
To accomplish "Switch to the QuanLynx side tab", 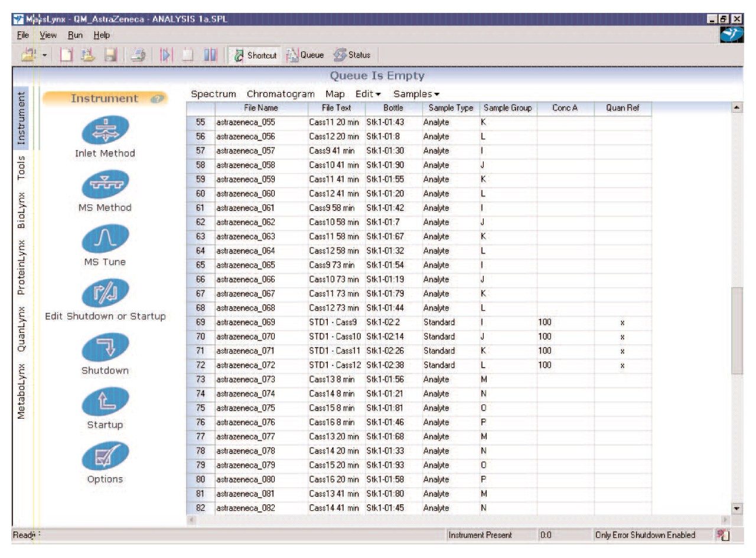I will pyautogui.click(x=21, y=329).
